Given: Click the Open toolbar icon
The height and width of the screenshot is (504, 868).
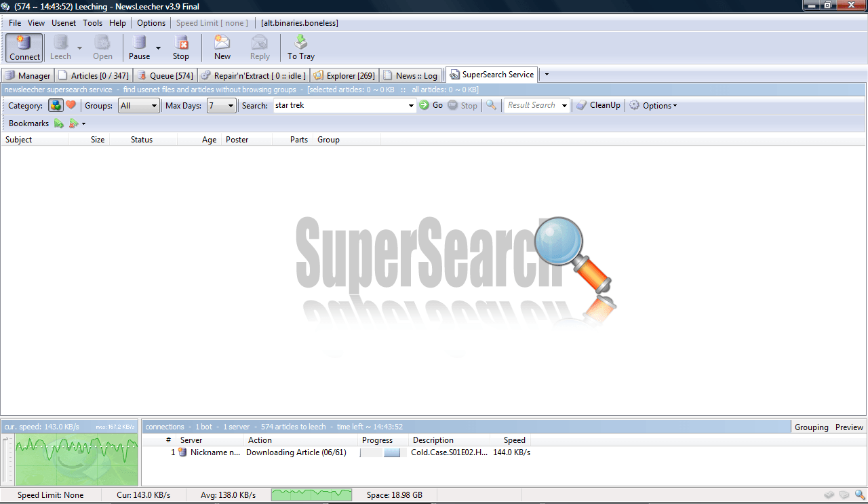Looking at the screenshot, I should click(x=103, y=48).
